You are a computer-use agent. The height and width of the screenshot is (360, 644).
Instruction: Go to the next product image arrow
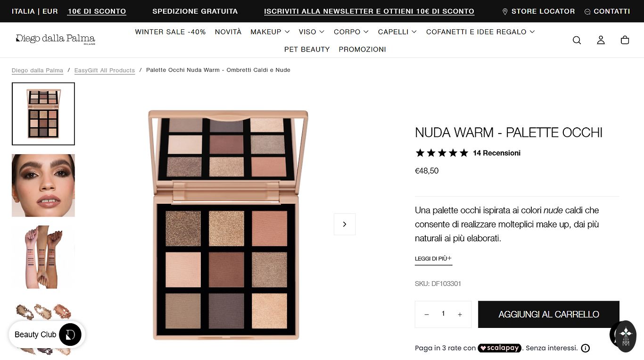345,224
